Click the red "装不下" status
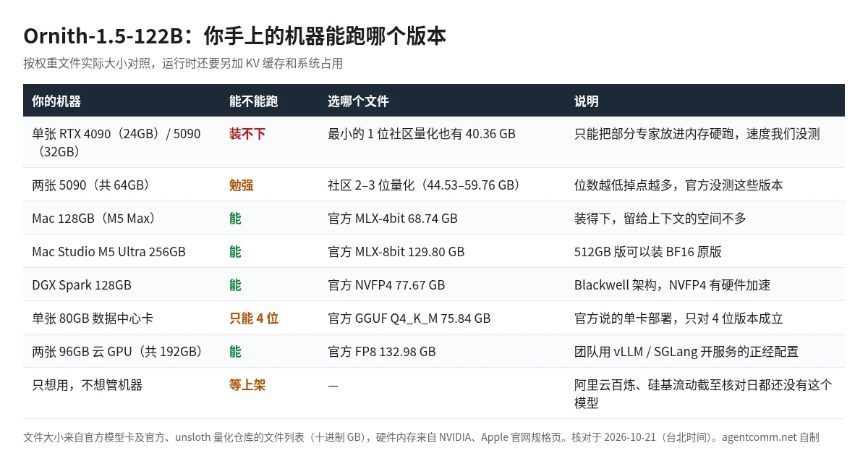868x464 pixels. coord(247,134)
